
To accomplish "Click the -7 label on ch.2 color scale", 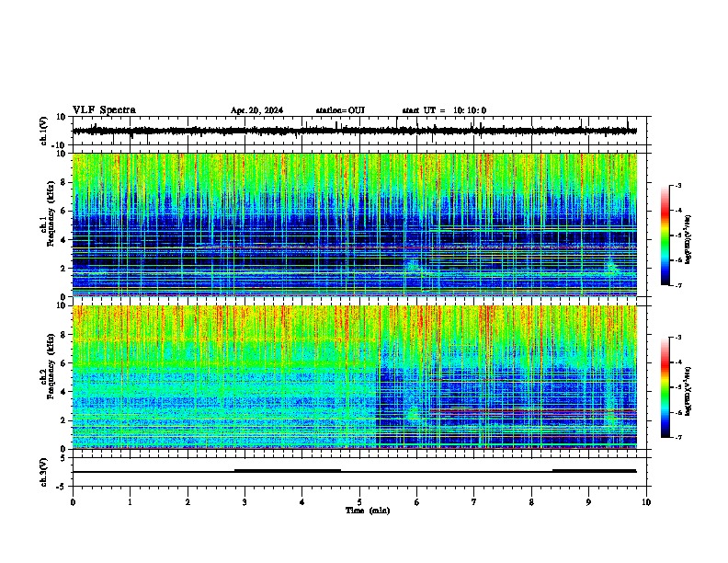I will (x=677, y=437).
